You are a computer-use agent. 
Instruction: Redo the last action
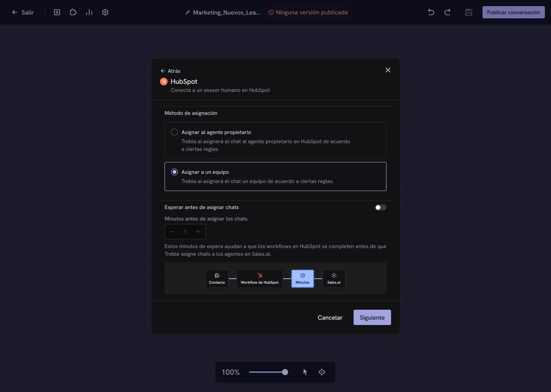coord(447,12)
